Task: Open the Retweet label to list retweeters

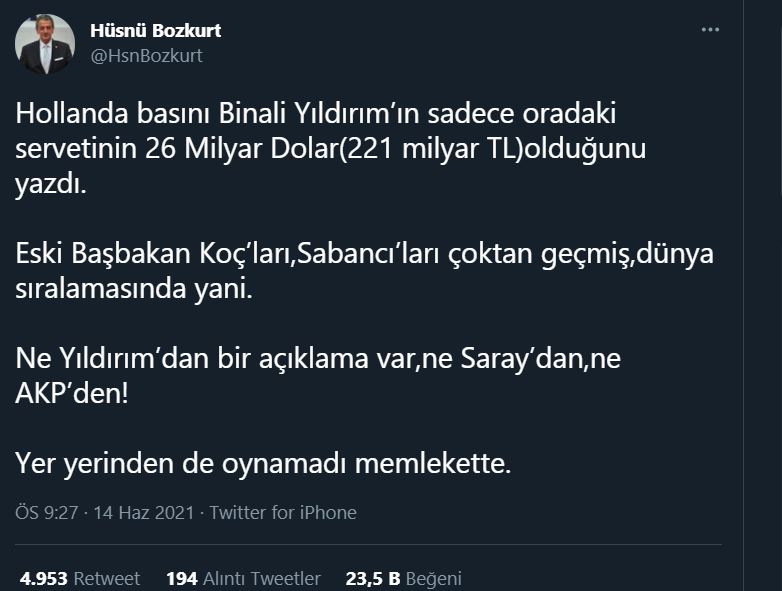Action: [x=107, y=578]
